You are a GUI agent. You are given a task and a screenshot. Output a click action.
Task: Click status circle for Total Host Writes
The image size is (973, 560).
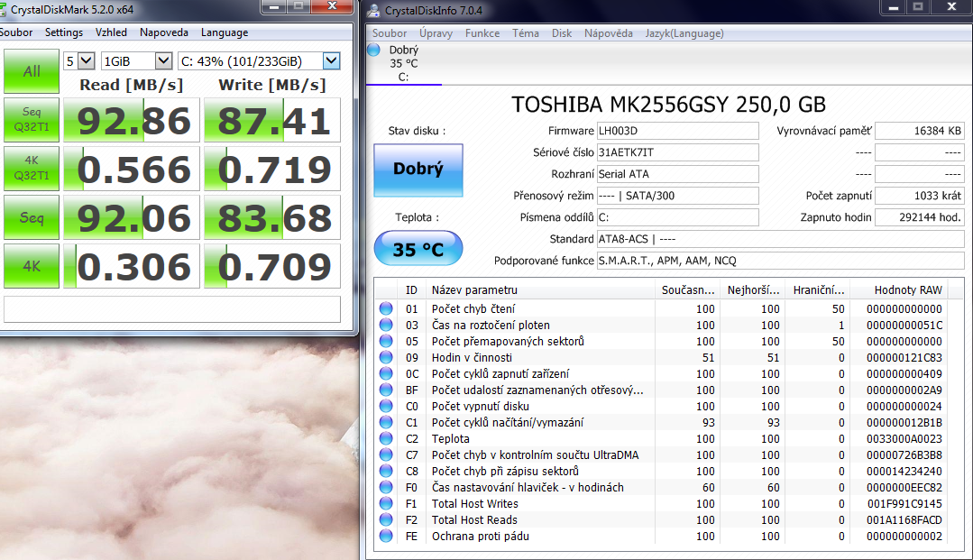click(386, 503)
